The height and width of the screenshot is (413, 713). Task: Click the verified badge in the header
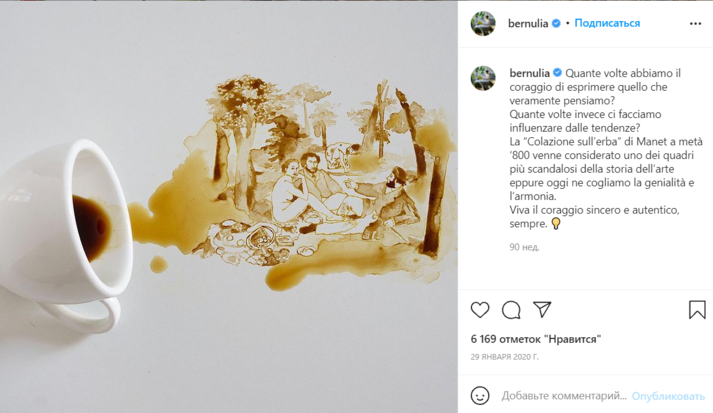click(556, 24)
